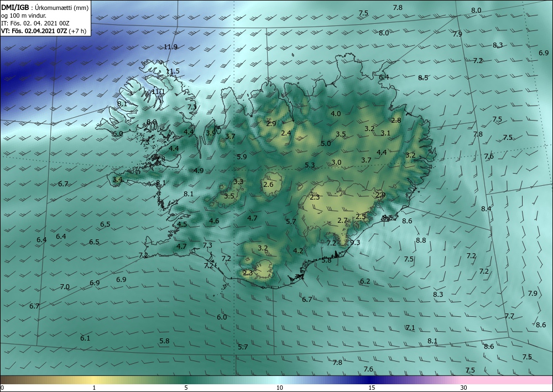Click the map value '5.9'

point(242,157)
